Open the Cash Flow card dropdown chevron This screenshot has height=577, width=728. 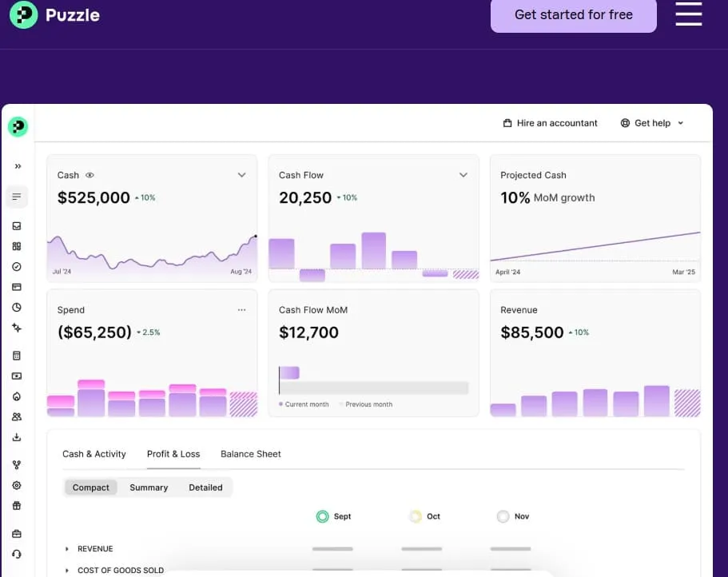coord(463,174)
